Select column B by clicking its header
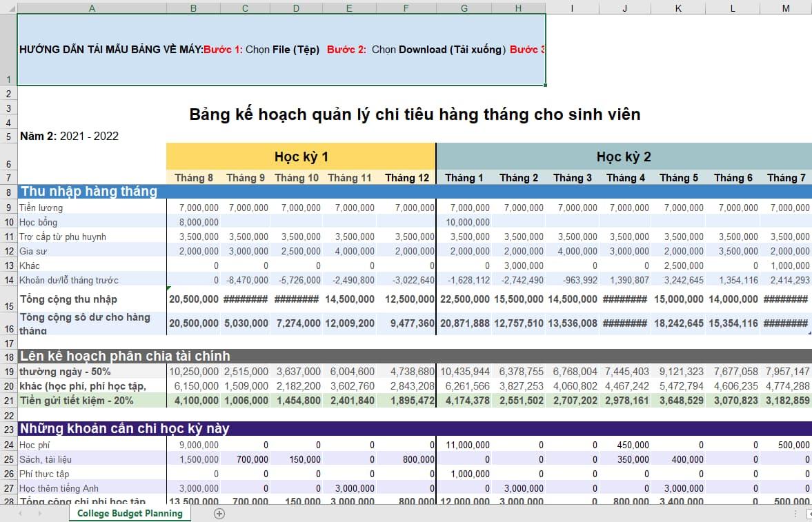 click(x=193, y=8)
